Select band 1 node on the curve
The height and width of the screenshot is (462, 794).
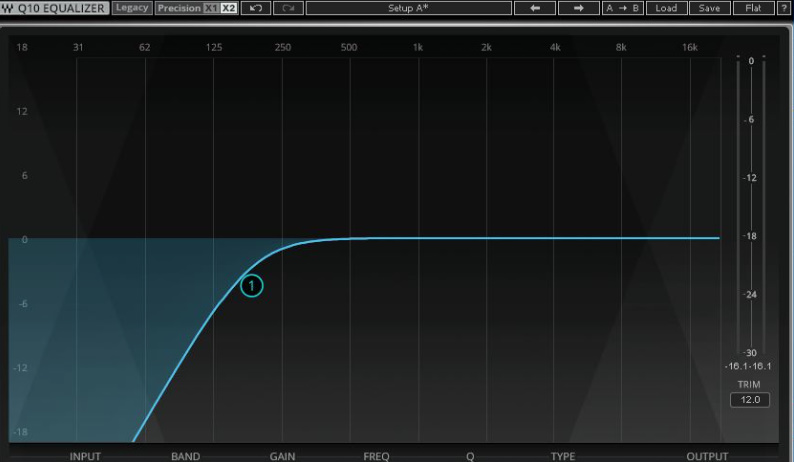click(251, 286)
